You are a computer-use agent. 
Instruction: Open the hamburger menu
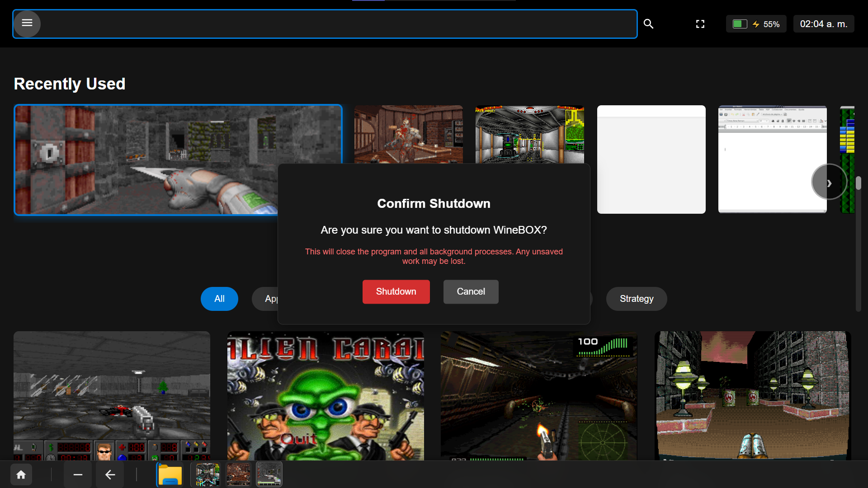coord(27,23)
